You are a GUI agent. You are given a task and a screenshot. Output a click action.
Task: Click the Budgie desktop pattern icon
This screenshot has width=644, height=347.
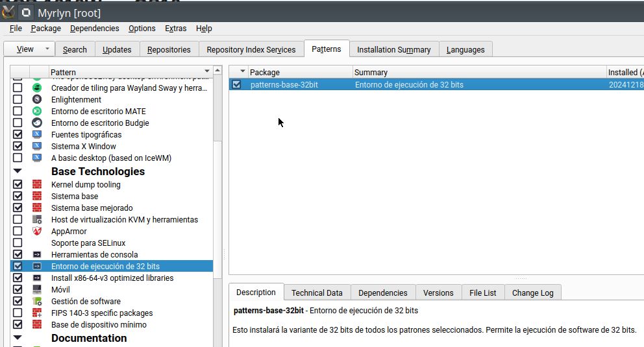point(37,123)
